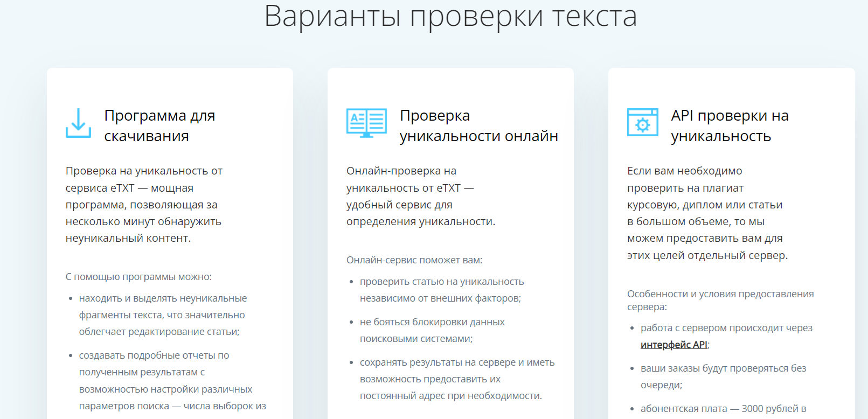Click the bullet "сохранять результаты на сервере"
This screenshot has width=868, height=419.
(x=457, y=379)
